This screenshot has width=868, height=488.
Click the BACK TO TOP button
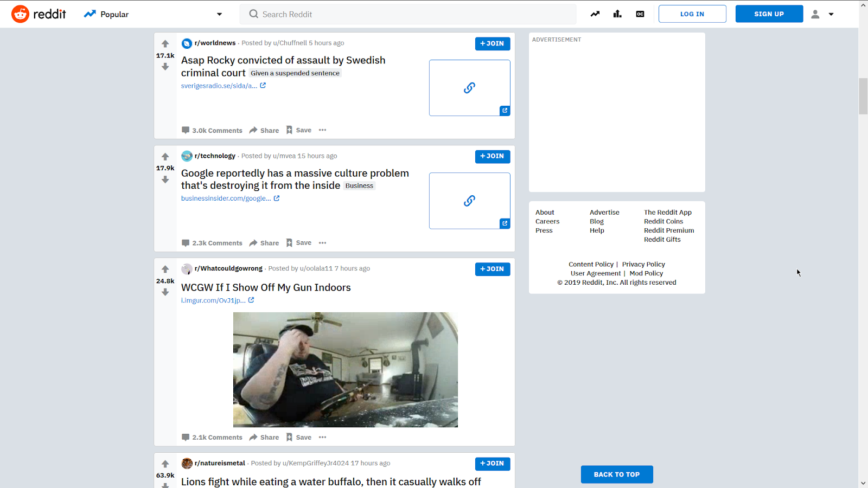tap(617, 474)
